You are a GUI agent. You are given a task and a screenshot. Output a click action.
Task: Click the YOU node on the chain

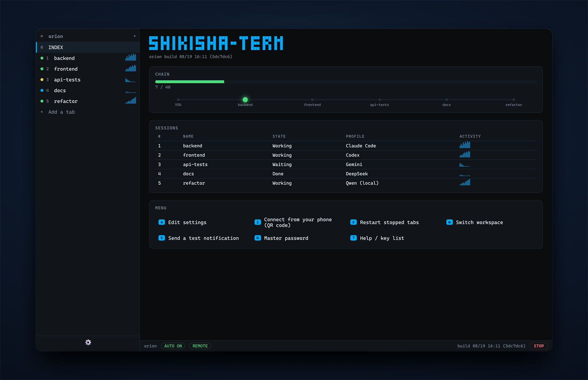tap(178, 100)
